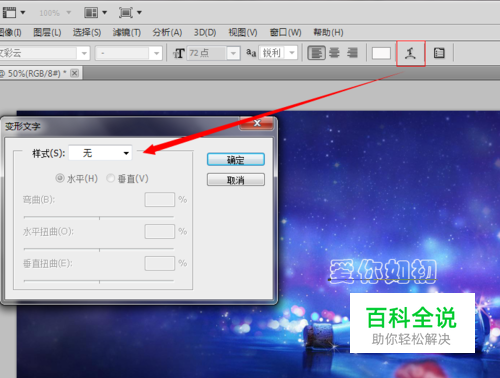Image resolution: width=500 pixels, height=378 pixels.
Task: Open the Bridge launcher icon in top bar
Action: [x=9, y=13]
